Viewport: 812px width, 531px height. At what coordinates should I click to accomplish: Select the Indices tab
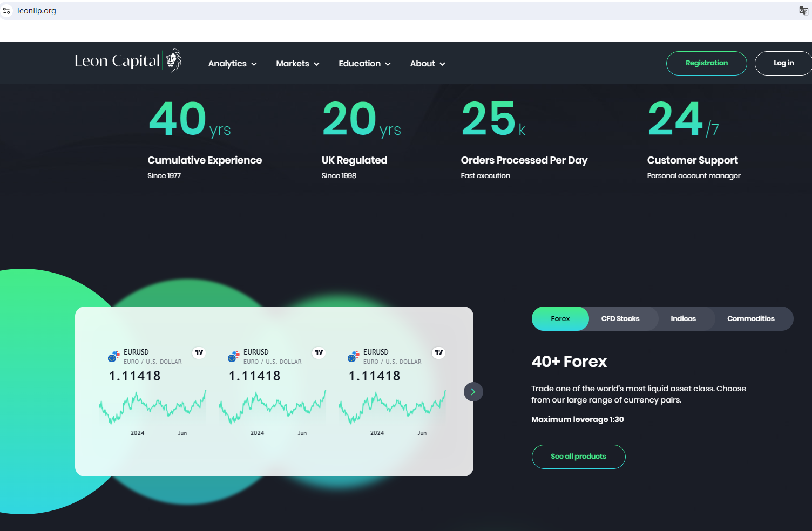pyautogui.click(x=683, y=319)
